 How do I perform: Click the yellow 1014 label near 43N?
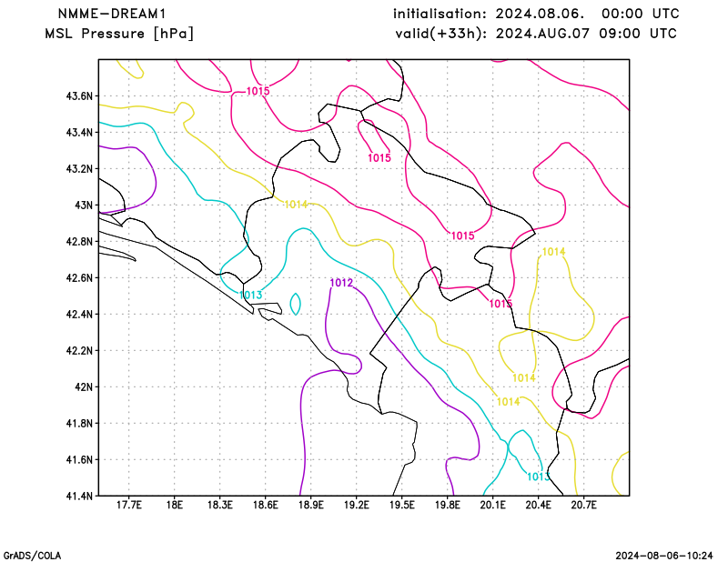tap(296, 205)
